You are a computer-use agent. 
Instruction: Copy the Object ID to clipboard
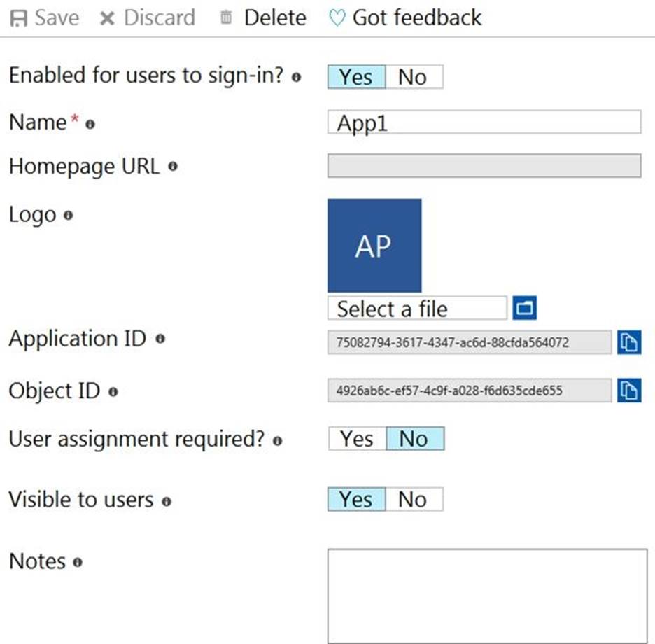[629, 391]
